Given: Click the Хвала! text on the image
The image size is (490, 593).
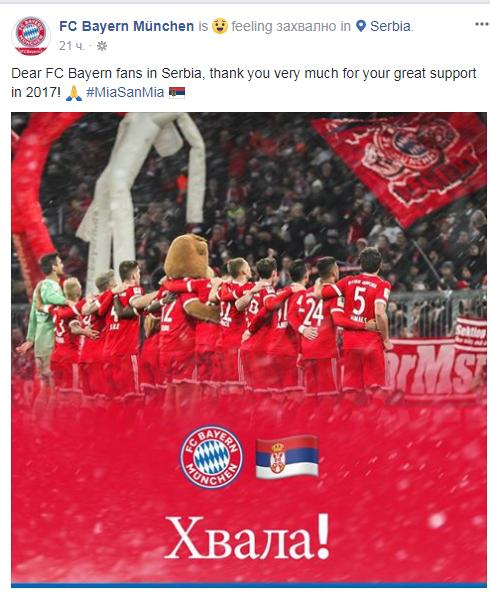Looking at the screenshot, I should 248,537.
